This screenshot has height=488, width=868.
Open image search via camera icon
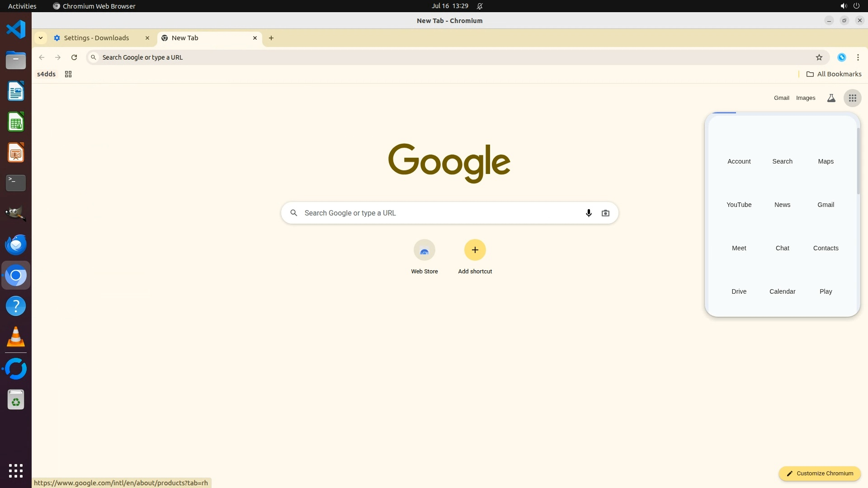tap(605, 213)
